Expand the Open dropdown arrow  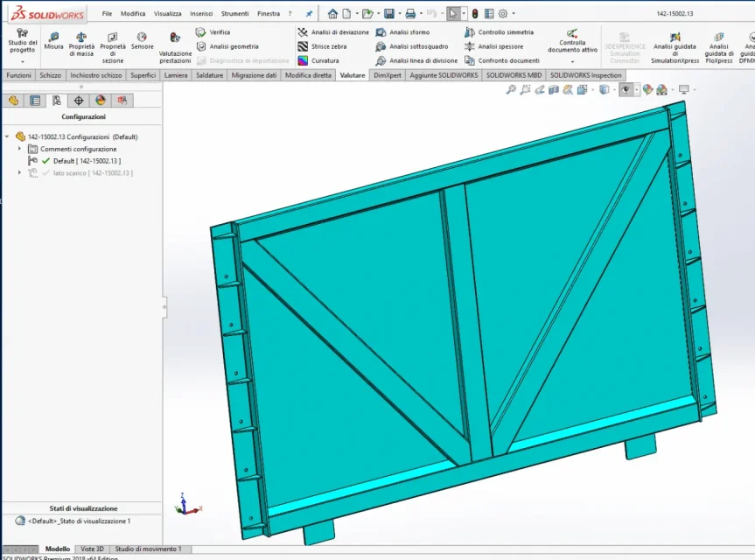coord(379,13)
